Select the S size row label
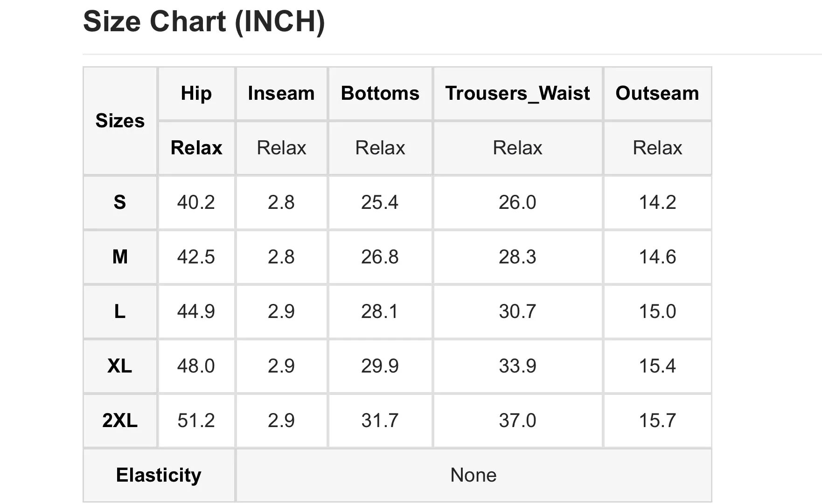The image size is (822, 504). pos(120,202)
